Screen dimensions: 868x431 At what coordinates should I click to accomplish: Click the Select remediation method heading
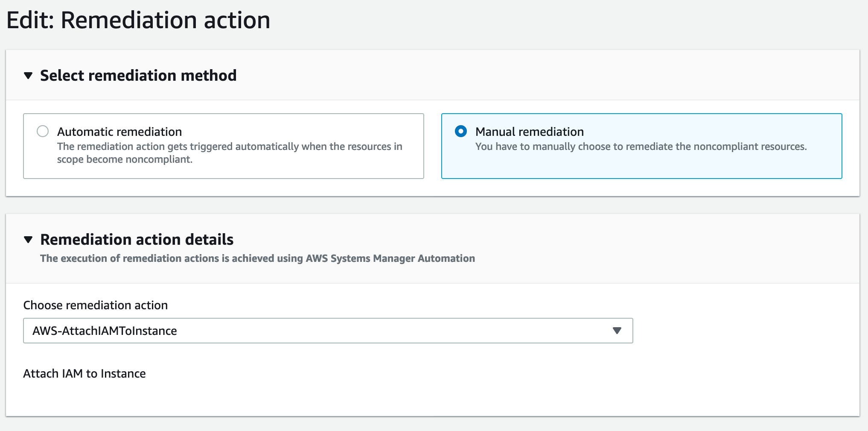[x=138, y=76]
